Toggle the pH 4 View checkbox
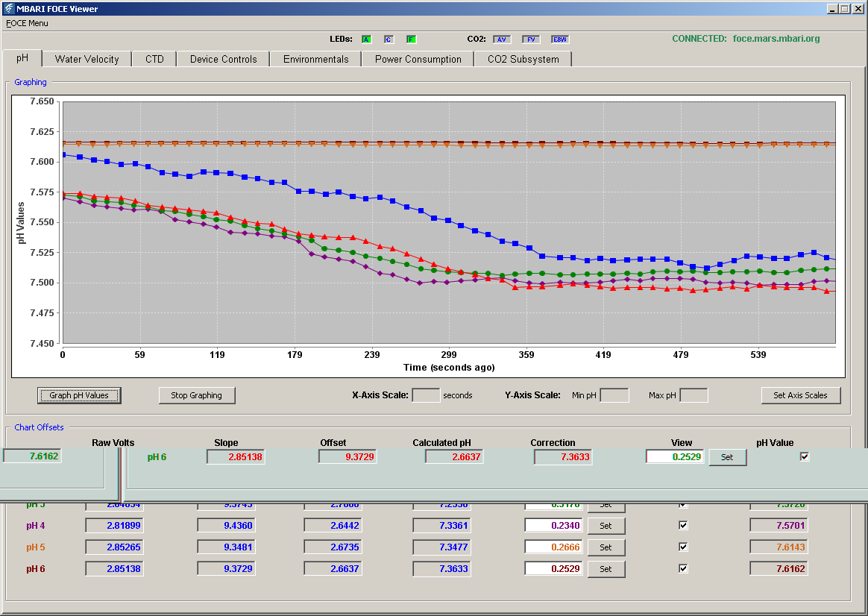This screenshot has width=868, height=616. tap(683, 525)
